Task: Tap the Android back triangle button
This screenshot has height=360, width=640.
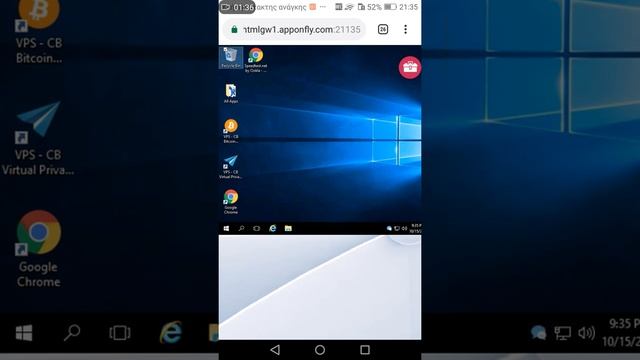Action: [275, 350]
